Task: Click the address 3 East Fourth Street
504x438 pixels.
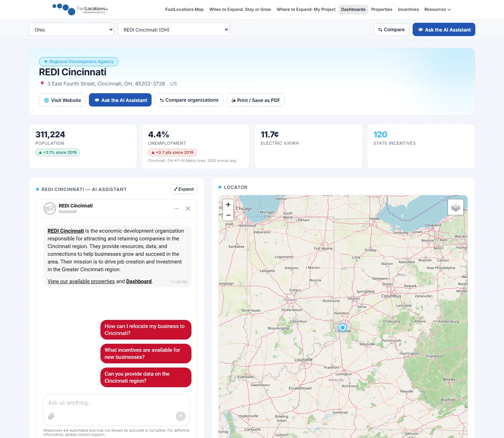Action: (x=106, y=84)
